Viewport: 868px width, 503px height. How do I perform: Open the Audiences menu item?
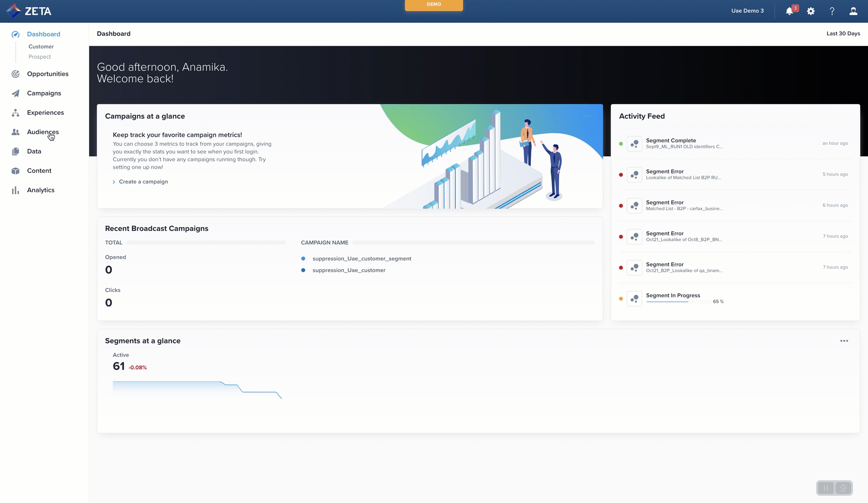point(43,132)
